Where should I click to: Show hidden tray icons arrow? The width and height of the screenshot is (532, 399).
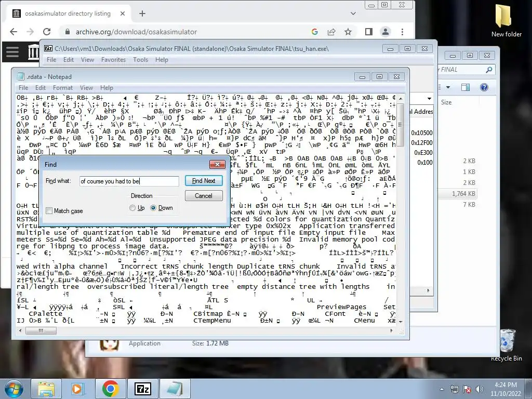point(442,389)
